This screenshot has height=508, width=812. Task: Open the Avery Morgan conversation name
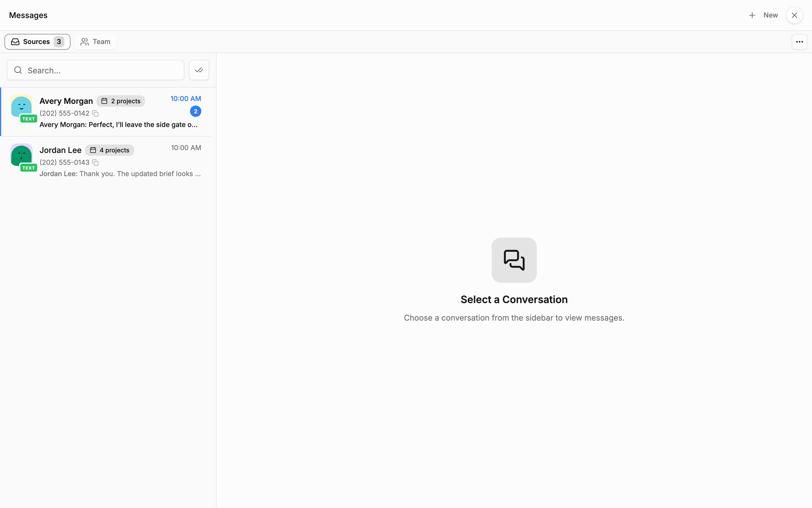(66, 101)
